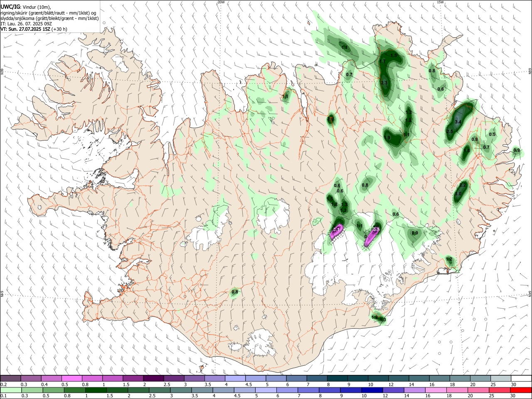532x399 pixels.
Task: Click the '2.2' precipitation value on the map
Action: [463, 185]
